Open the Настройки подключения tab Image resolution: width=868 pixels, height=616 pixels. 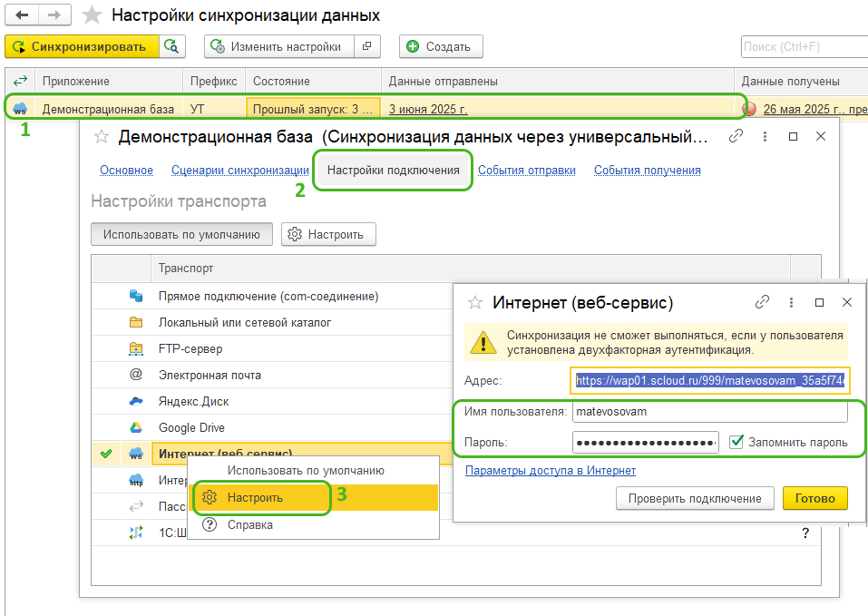393,170
